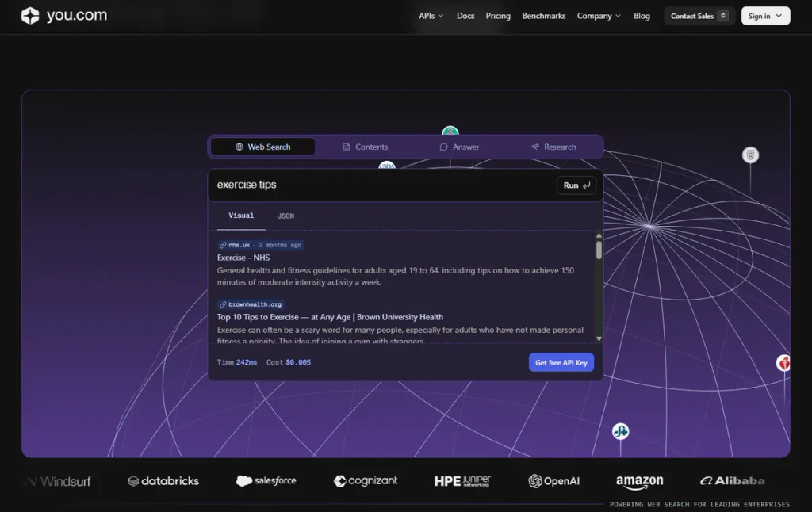Open Top 10 Tips to Exercise result
812x512 pixels.
click(x=330, y=317)
